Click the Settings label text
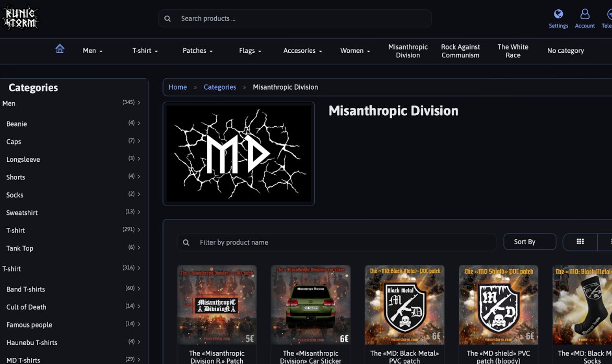This screenshot has height=364, width=612. (x=559, y=26)
